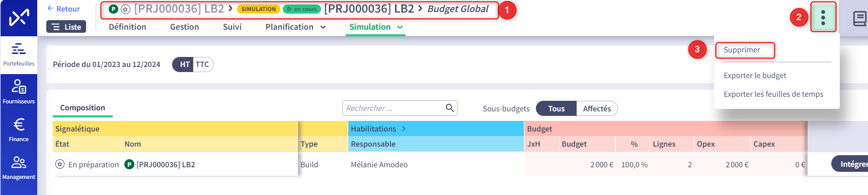Show Tous sous-budgets
Viewport: 868px width, 195px height.
tap(556, 108)
